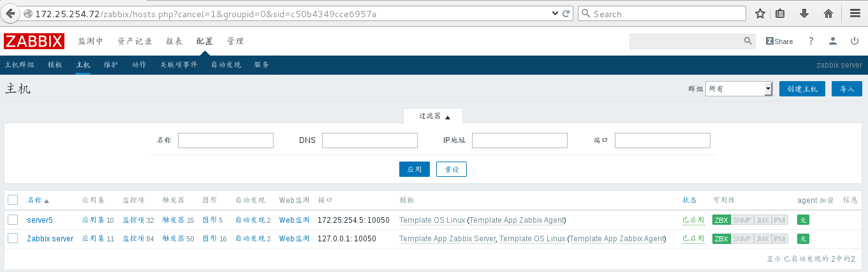Reload the page with the refresh icon

pos(566,13)
